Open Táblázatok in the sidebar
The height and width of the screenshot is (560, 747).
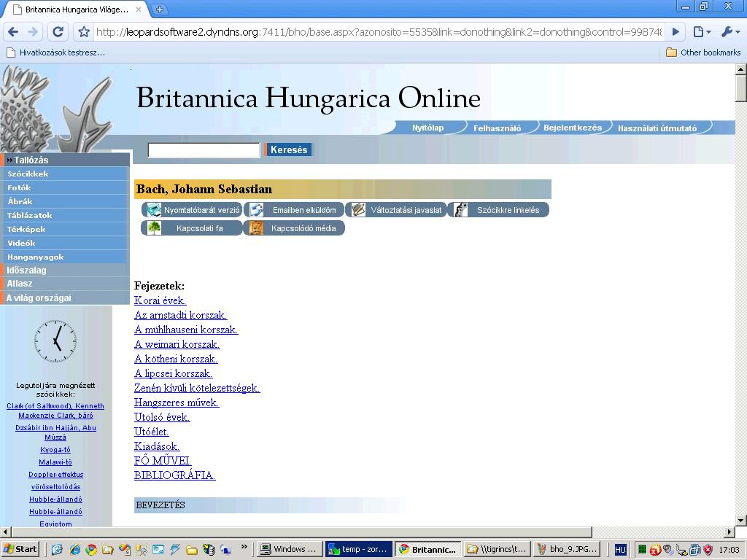point(65,215)
